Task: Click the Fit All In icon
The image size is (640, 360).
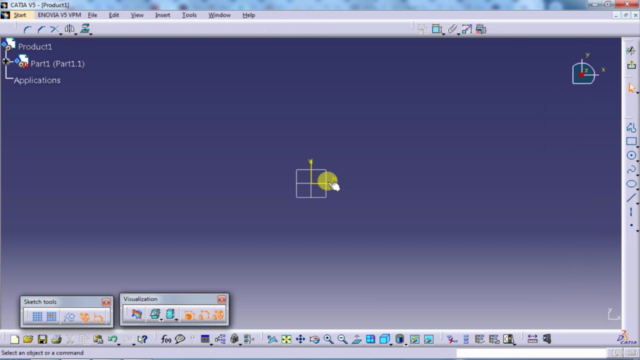Action: [x=287, y=339]
